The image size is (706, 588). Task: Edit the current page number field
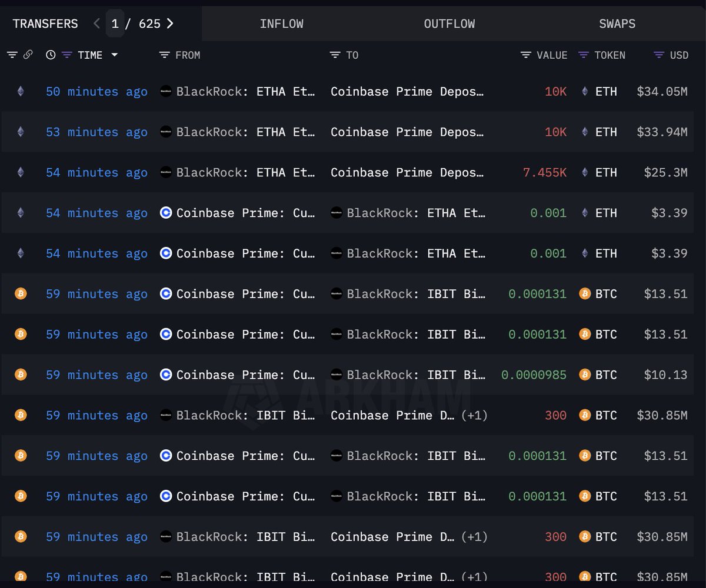(115, 24)
